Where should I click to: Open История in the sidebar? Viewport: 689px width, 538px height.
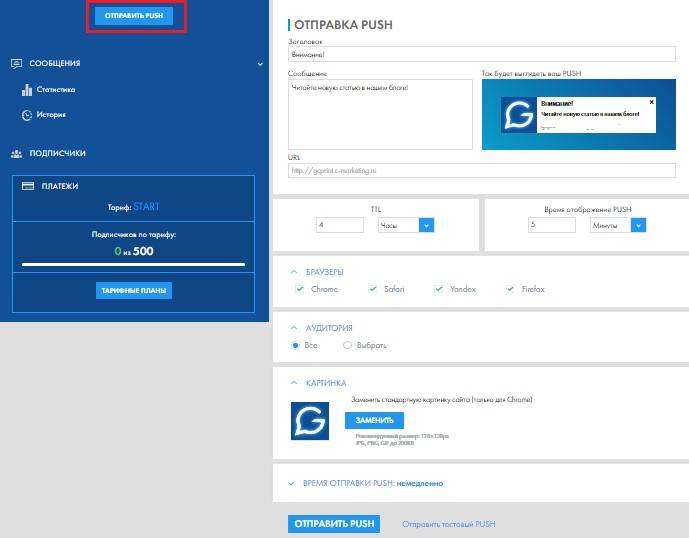[51, 115]
